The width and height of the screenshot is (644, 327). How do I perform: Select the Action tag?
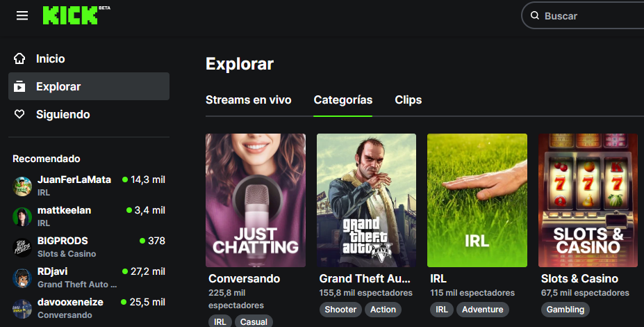(x=383, y=310)
